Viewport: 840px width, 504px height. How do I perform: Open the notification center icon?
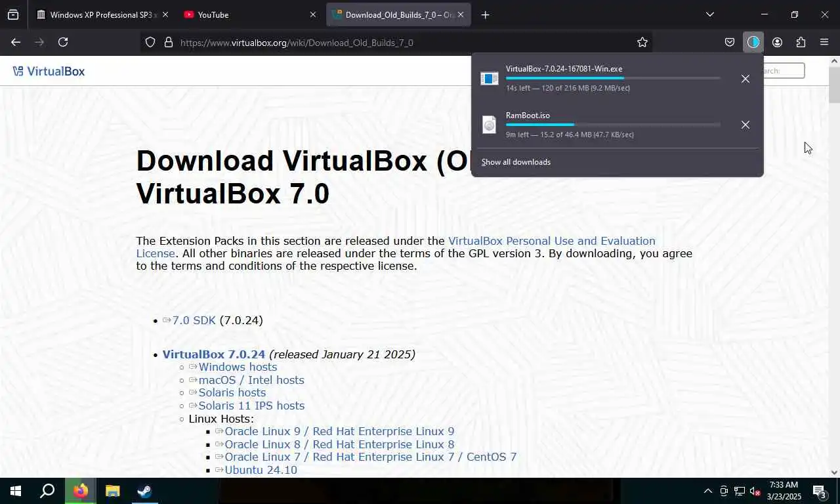point(820,491)
